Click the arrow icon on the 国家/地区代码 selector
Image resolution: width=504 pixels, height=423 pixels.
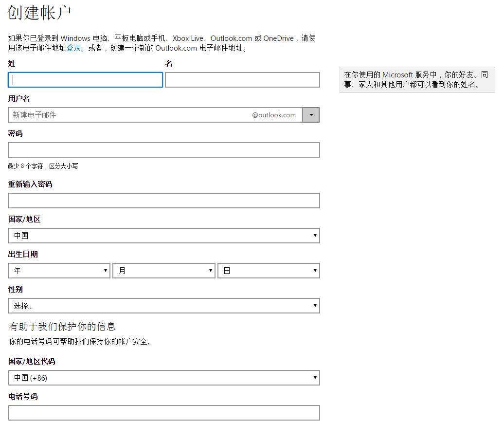tap(315, 377)
